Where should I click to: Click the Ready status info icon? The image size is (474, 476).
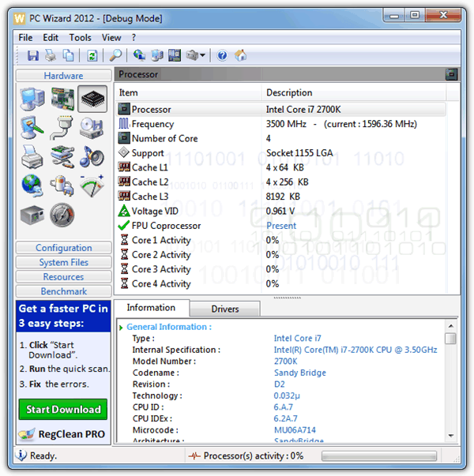[x=21, y=455]
